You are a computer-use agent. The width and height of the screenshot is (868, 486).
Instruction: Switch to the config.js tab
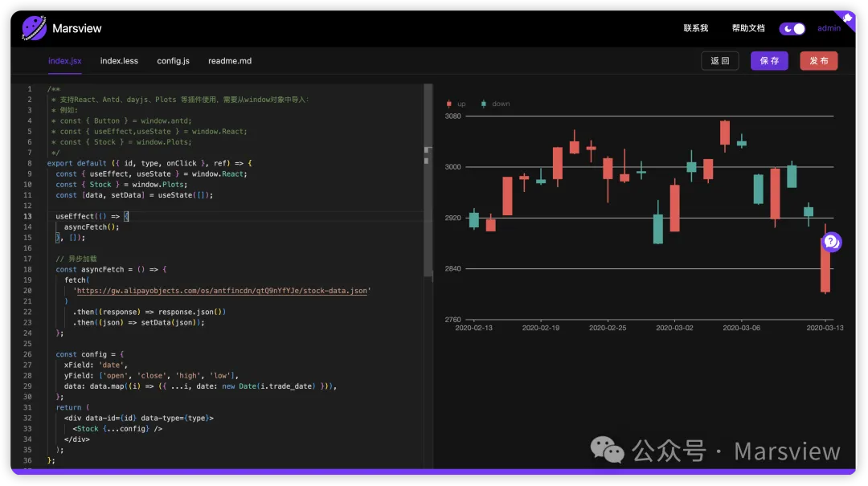[x=174, y=61]
